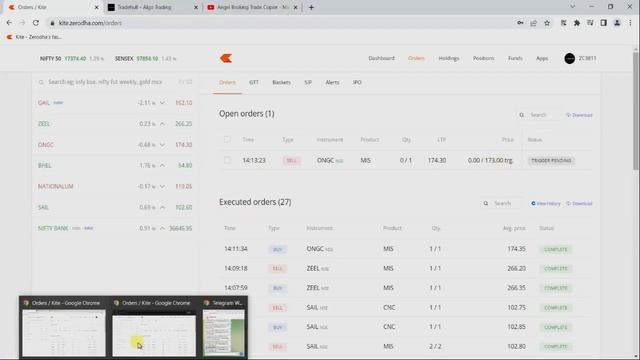
Task: Open the Holdings menu item
Action: (x=449, y=58)
